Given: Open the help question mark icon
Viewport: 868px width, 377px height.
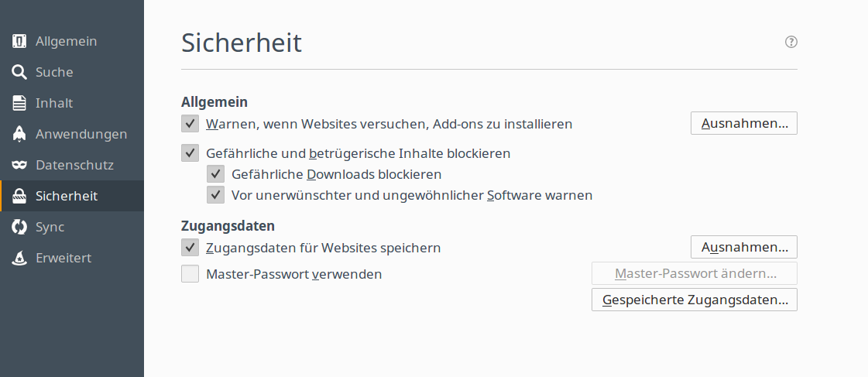Looking at the screenshot, I should [791, 42].
